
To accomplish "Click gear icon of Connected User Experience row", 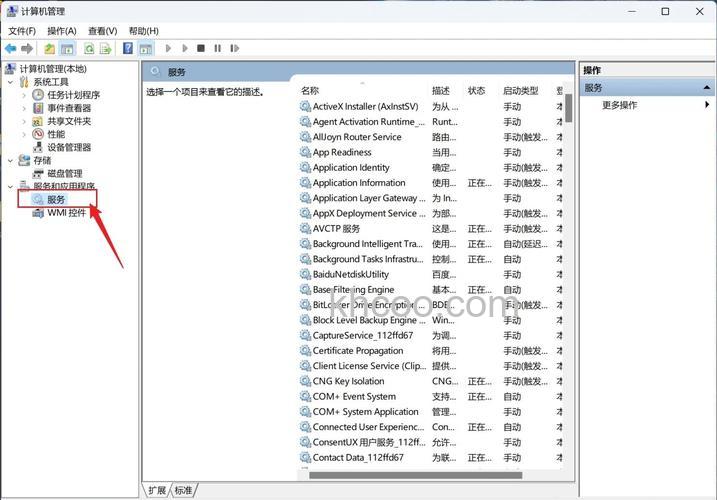I will click(x=305, y=427).
